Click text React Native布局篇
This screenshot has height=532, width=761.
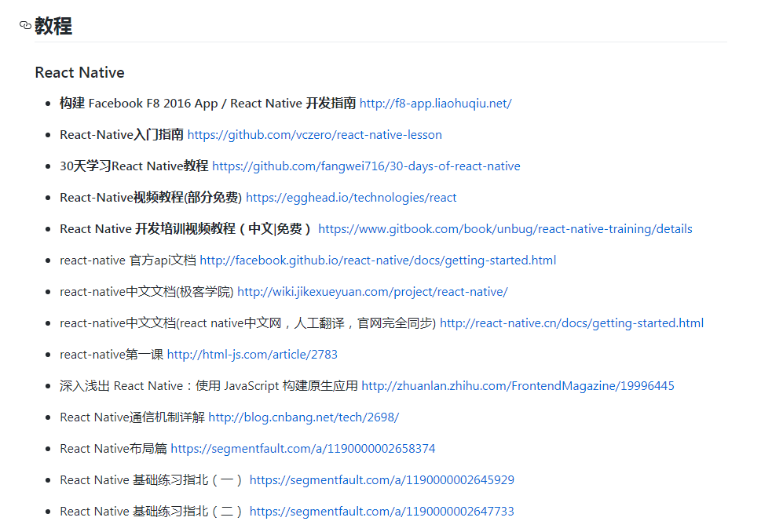click(x=113, y=449)
